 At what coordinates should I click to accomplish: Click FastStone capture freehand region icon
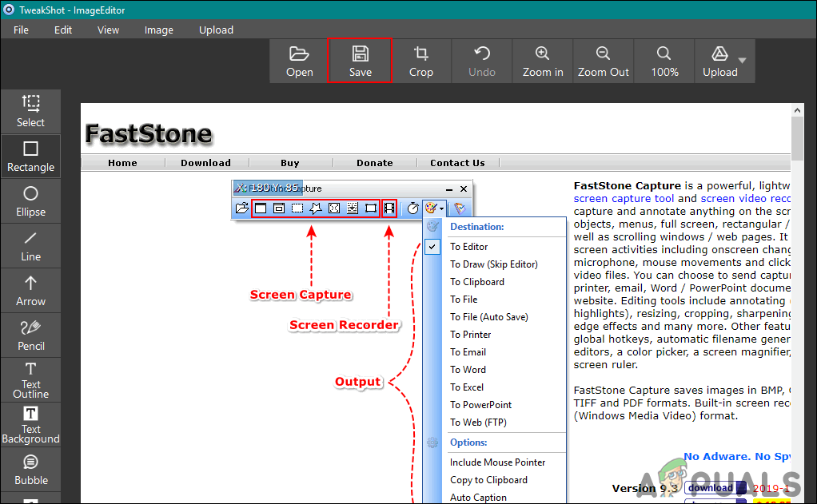315,208
